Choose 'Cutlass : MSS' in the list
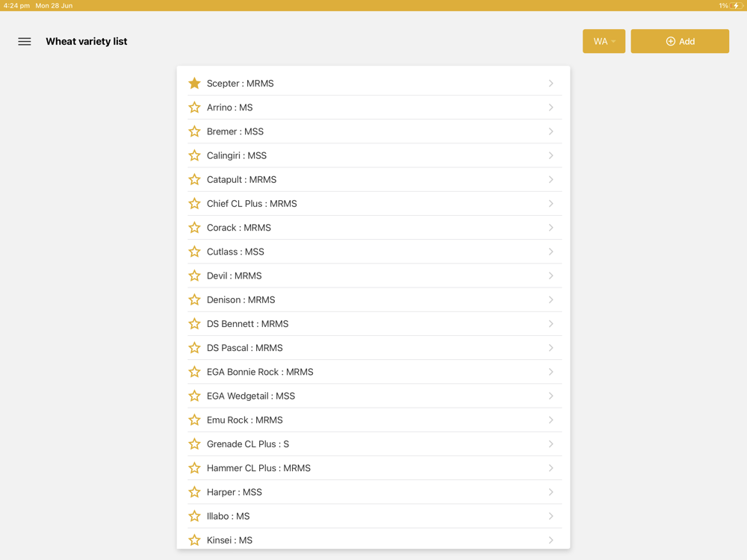The width and height of the screenshot is (747, 560). coord(235,252)
